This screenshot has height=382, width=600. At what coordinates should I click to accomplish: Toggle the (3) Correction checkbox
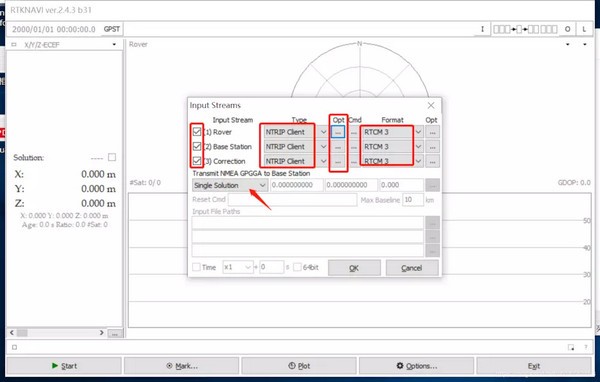tap(197, 161)
